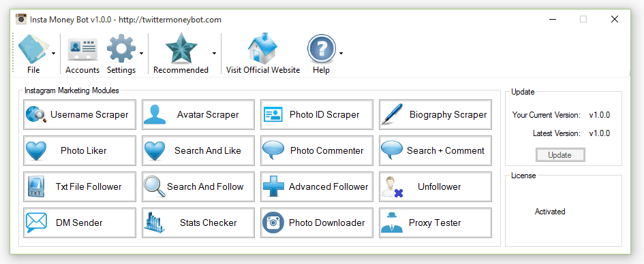Open Search And Follow magnifier icon
Screen dimensions: 644x264
[154, 187]
